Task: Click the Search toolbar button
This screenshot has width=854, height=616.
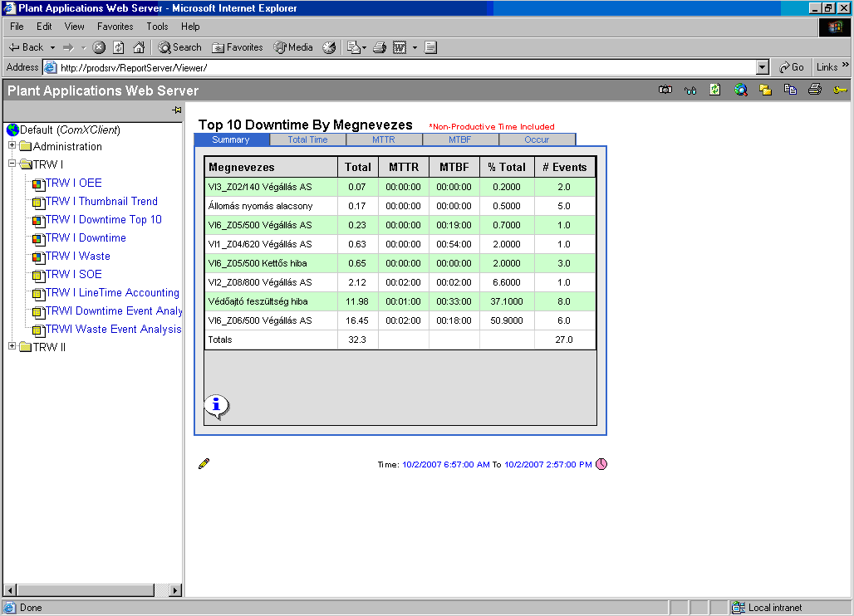Action: click(x=179, y=48)
